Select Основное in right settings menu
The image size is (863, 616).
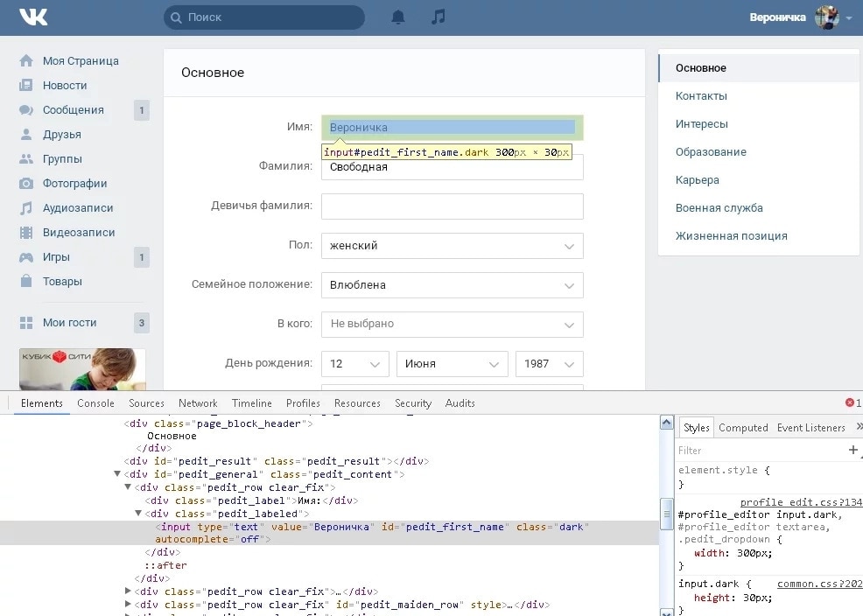[x=760, y=68]
